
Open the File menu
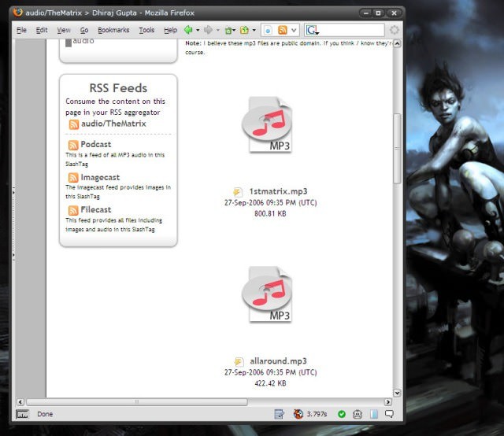pyautogui.click(x=21, y=30)
